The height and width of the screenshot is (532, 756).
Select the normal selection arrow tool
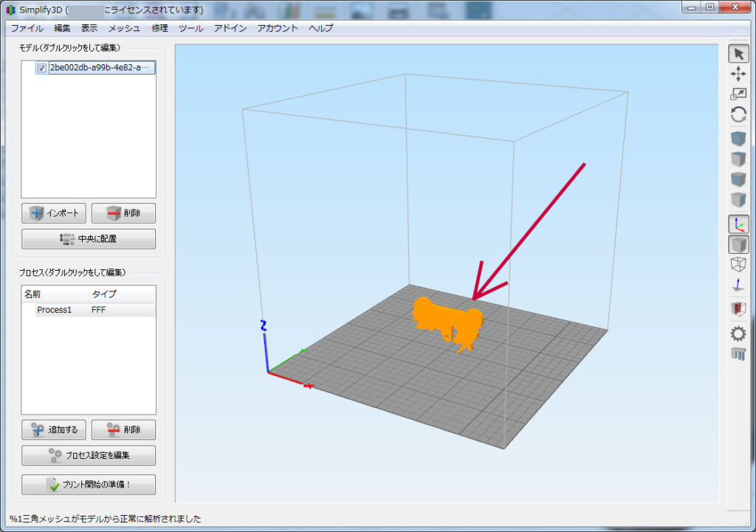[x=738, y=53]
